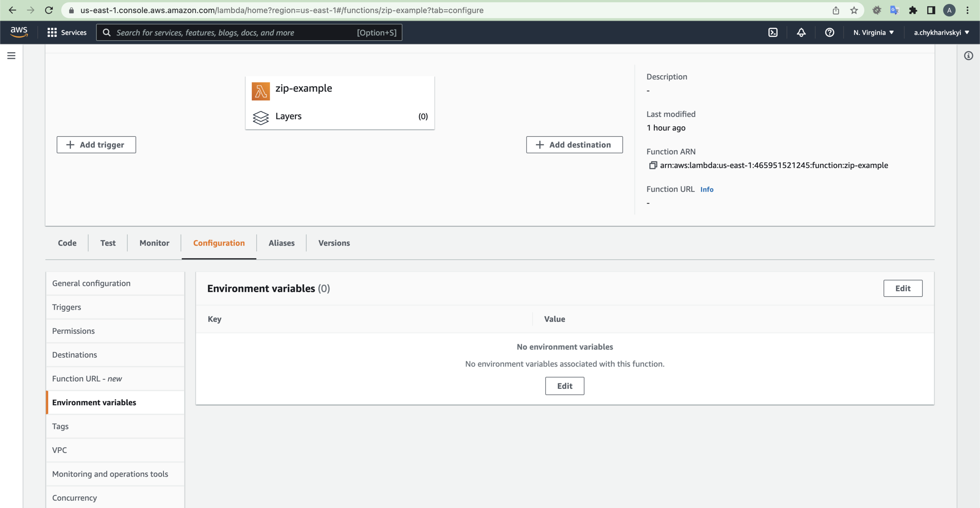This screenshot has width=980, height=508.
Task: Open Chrome three-dot menu
Action: (x=967, y=10)
